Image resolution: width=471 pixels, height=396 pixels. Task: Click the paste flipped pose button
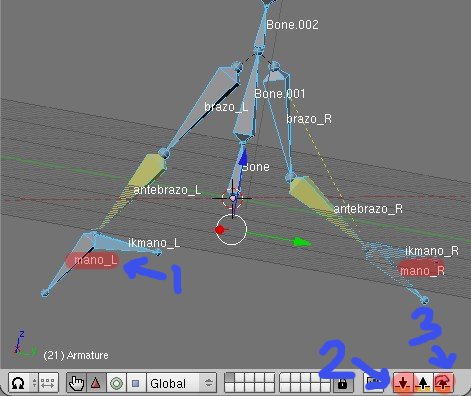tap(443, 383)
